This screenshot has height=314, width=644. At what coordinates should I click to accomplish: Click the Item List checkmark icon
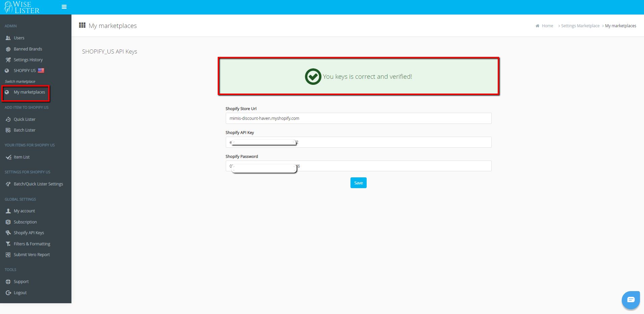(8, 157)
